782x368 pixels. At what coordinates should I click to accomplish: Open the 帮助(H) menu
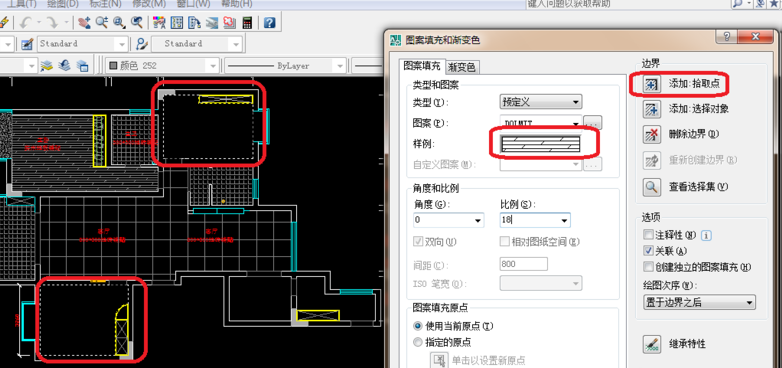(236, 3)
